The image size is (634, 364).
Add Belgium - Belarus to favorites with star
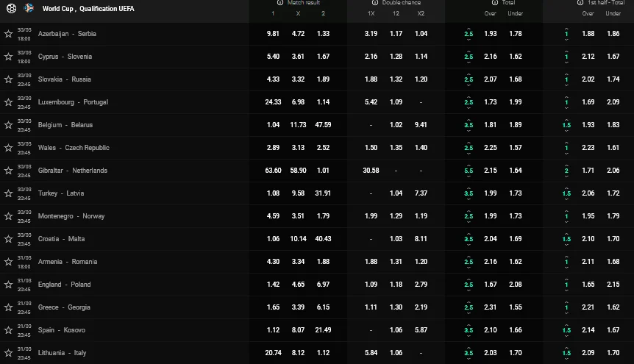(9, 125)
